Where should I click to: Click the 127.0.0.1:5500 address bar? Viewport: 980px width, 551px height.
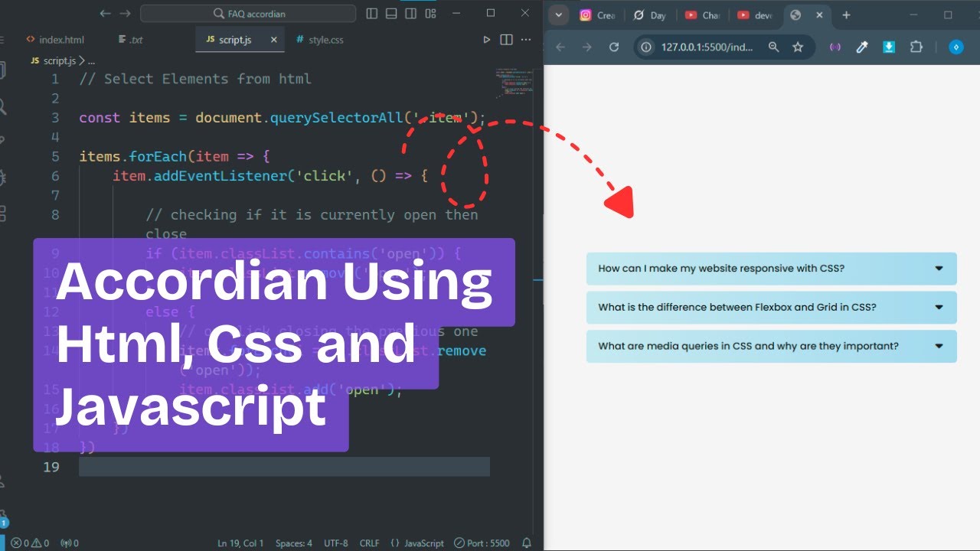tap(707, 47)
